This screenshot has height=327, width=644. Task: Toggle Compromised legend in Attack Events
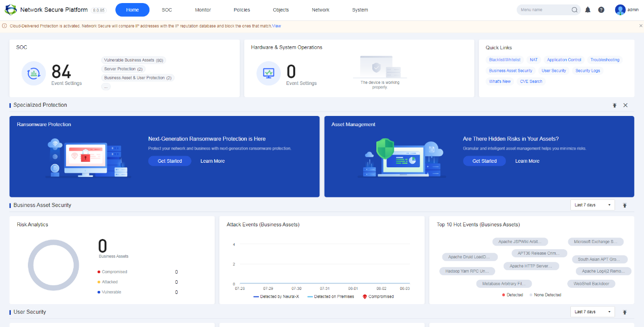pos(378,296)
